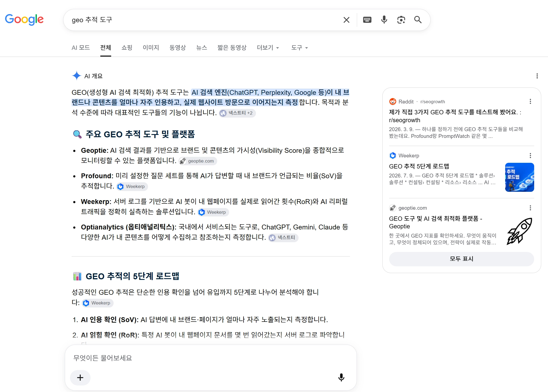Open the 짧은 동영상 tab
Image resolution: width=548 pixels, height=392 pixels.
coord(232,48)
